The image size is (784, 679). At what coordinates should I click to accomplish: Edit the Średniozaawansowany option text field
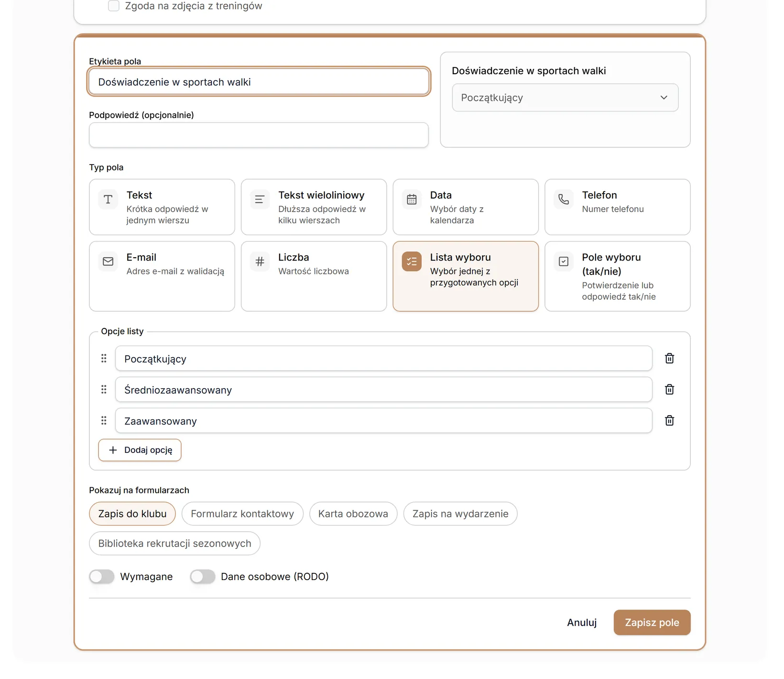pos(383,389)
